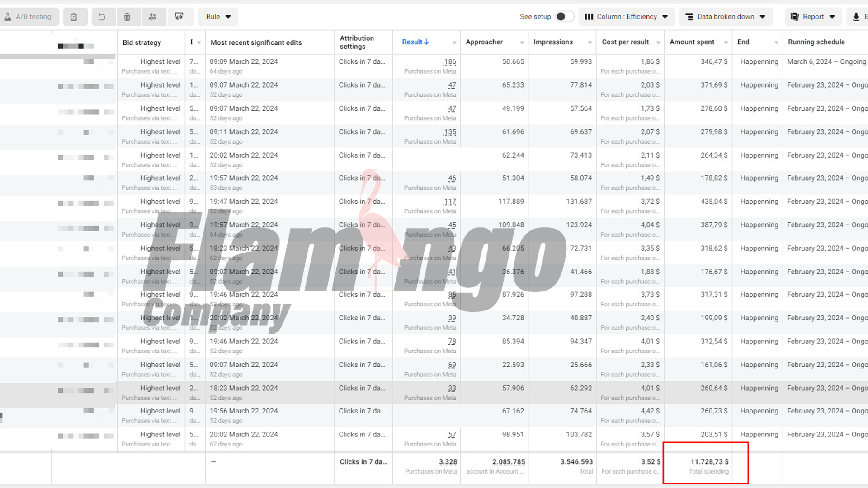The height and width of the screenshot is (488, 868).
Task: Click the 22.593 approacher cell
Action: 513,365
